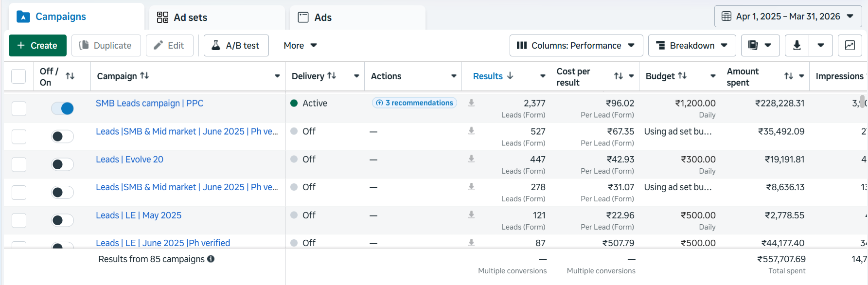Sort by the Off / On column

click(70, 76)
